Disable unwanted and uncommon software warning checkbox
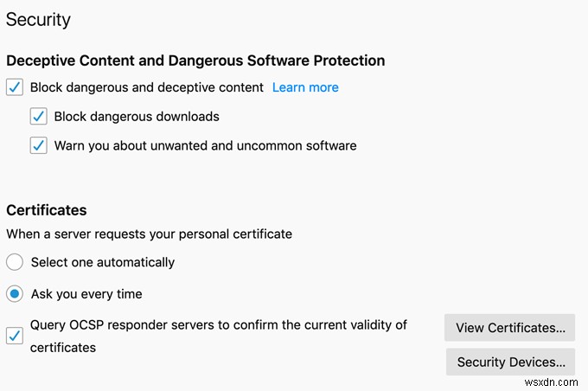 [x=39, y=146]
